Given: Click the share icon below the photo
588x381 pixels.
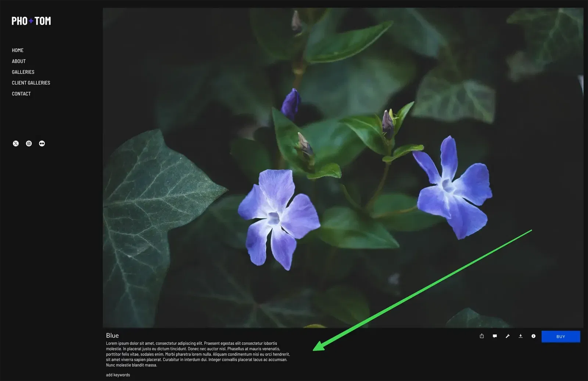Looking at the screenshot, I should click(x=481, y=336).
